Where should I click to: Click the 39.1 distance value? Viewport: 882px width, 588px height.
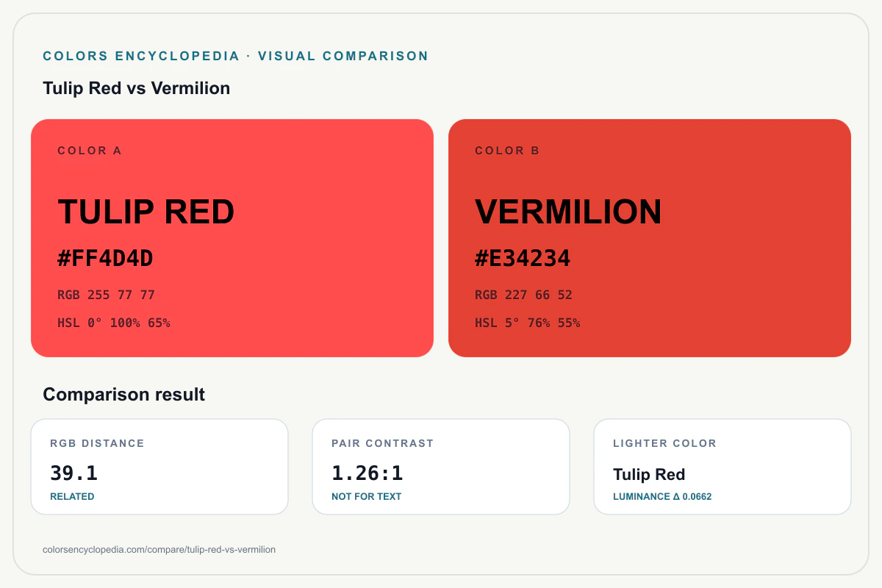[74, 473]
